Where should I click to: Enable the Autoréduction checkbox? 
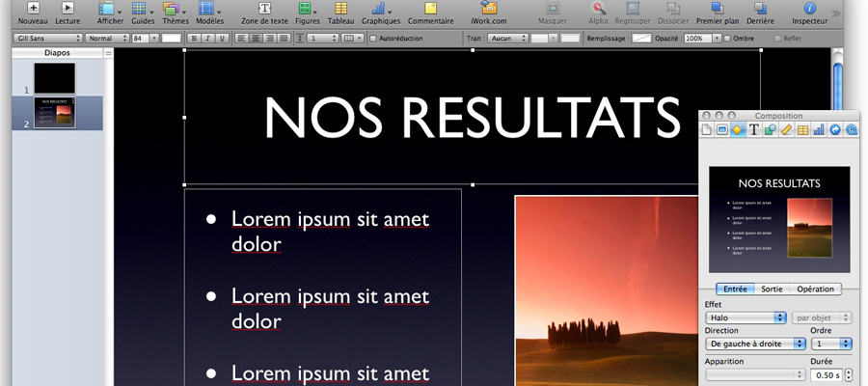click(373, 39)
